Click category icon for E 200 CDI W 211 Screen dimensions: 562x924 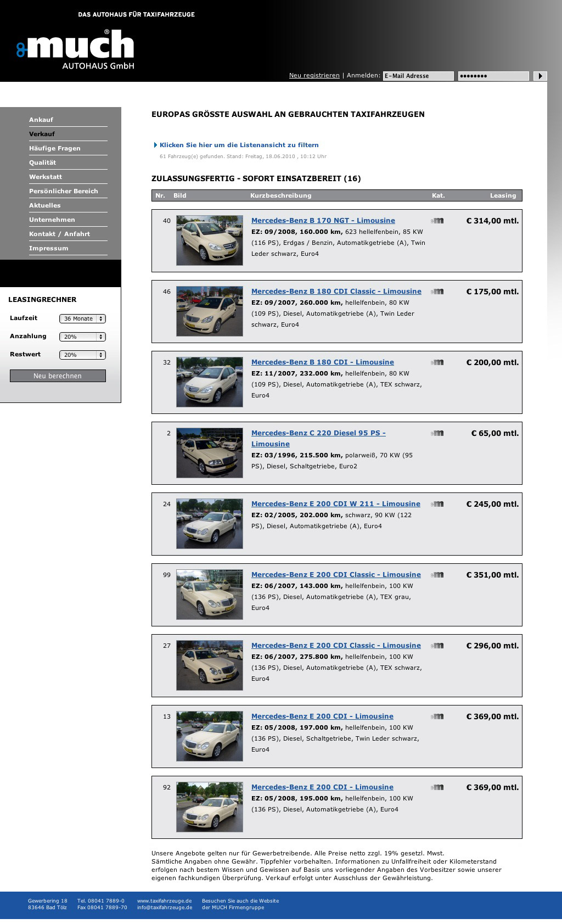point(437,504)
